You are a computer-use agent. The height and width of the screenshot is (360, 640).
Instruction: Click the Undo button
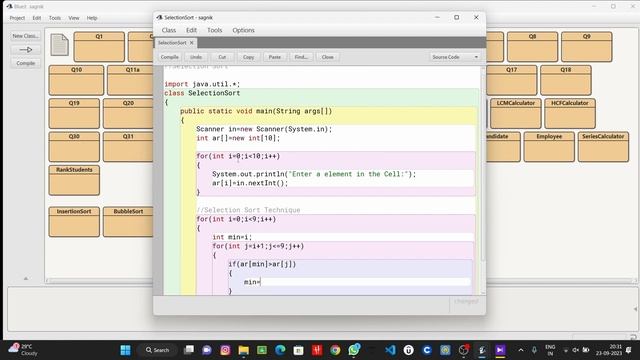coord(196,57)
